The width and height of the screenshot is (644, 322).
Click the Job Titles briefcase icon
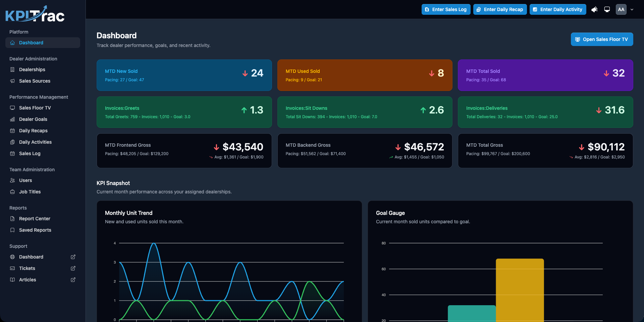(x=12, y=192)
